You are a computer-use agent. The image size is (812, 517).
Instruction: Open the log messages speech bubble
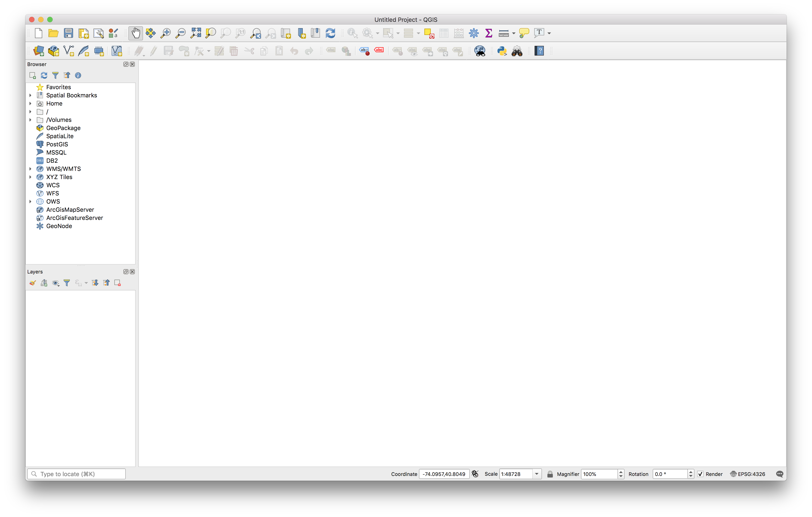pos(779,474)
